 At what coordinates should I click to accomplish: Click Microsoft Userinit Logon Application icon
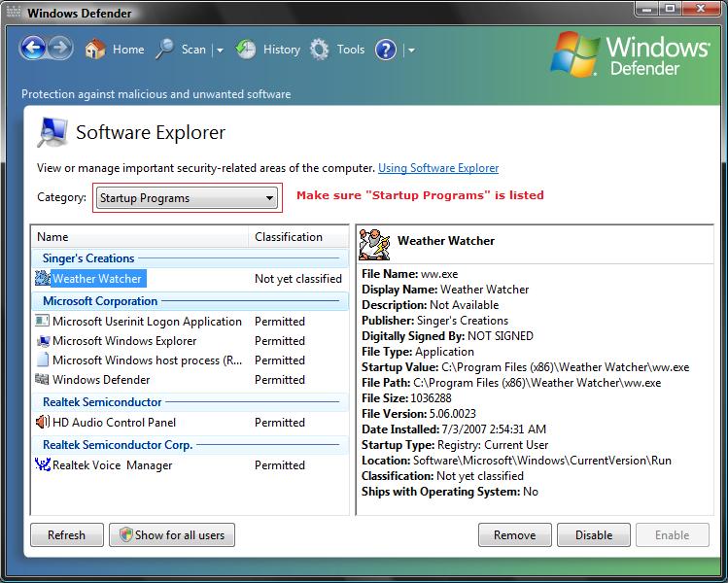click(42, 321)
